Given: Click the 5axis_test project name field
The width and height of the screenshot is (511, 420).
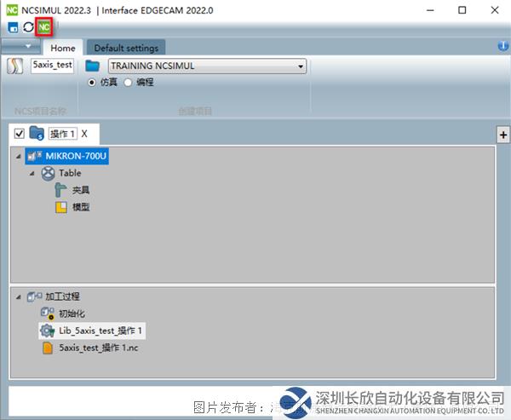Looking at the screenshot, I should click(x=52, y=65).
